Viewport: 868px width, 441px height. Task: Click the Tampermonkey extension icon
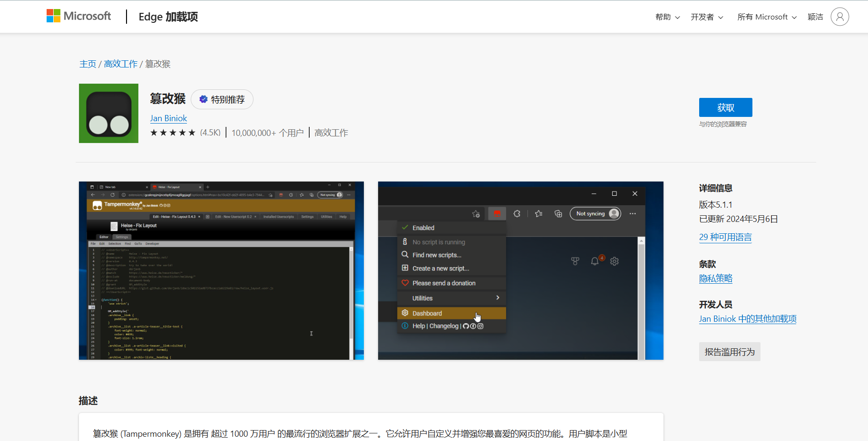pos(108,114)
